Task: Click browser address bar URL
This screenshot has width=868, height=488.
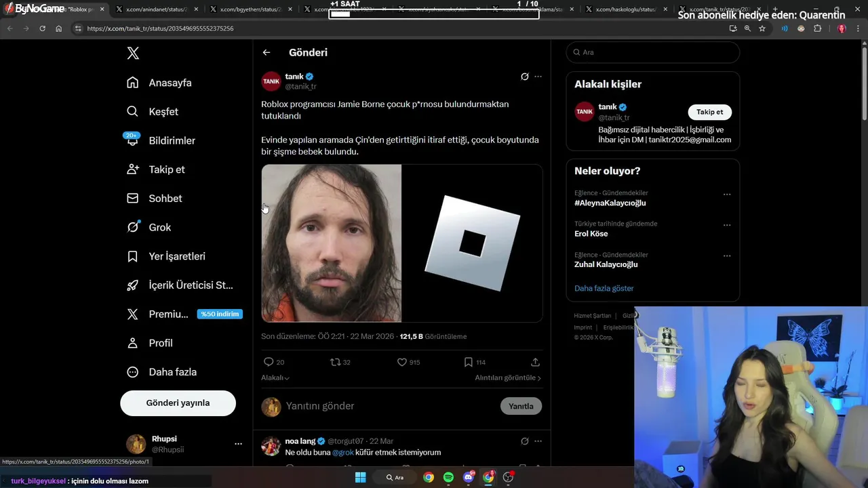Action: click(160, 28)
